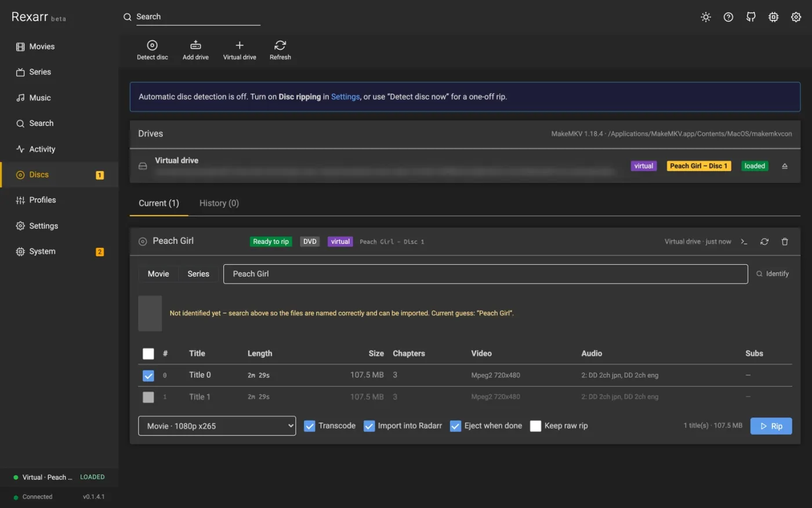Open Settings in the sidebar

59,226
